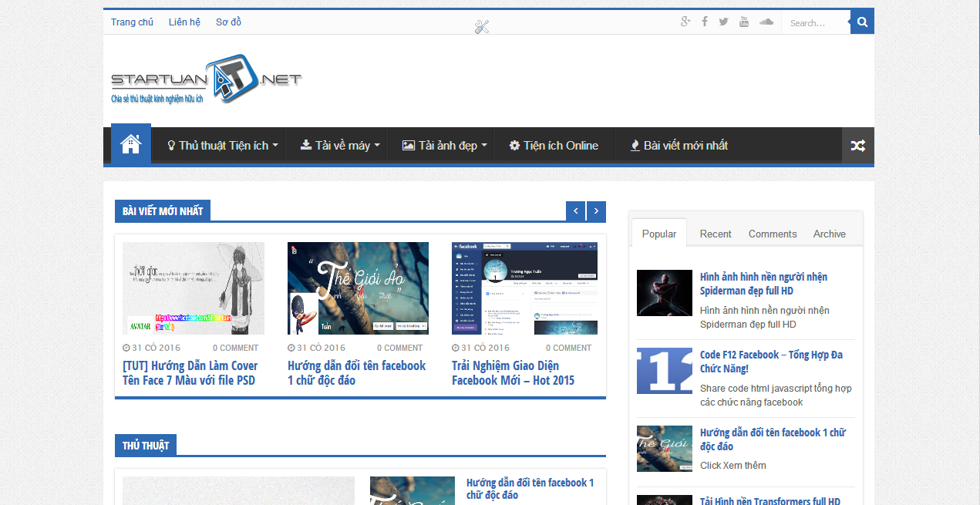Image resolution: width=980 pixels, height=505 pixels.
Task: Open sidebar link Hướng dẫn đổi tên facebook 1 chữ
Action: (773, 439)
